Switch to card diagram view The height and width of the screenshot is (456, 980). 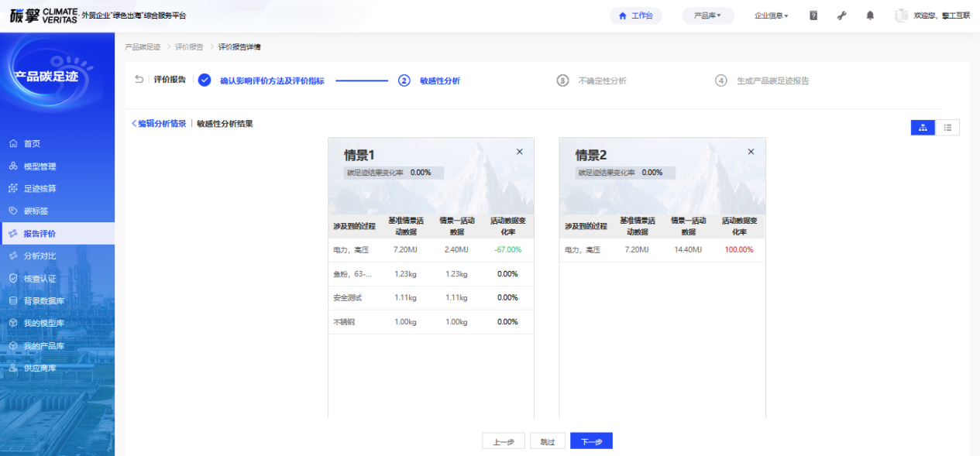[x=923, y=128]
